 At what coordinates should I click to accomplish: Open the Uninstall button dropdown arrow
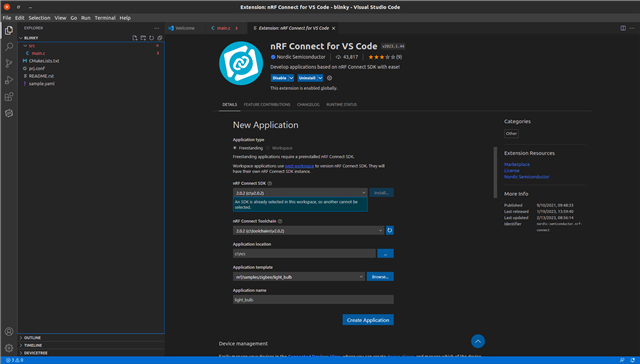320,78
